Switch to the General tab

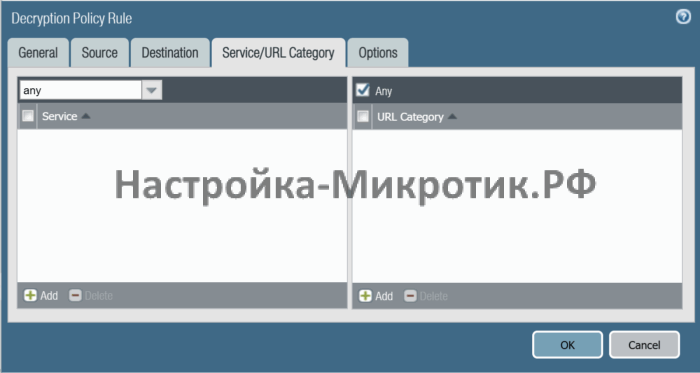(x=38, y=53)
